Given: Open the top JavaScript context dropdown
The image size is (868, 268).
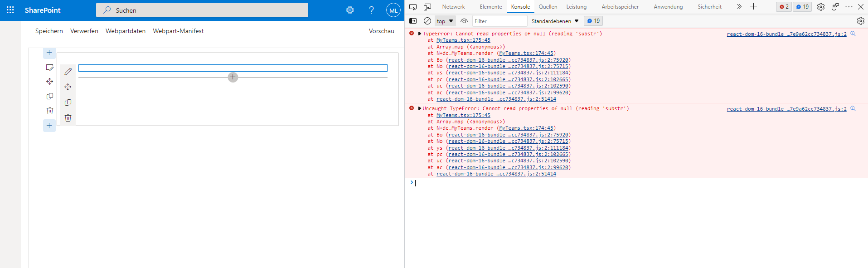Looking at the screenshot, I should coord(445,21).
